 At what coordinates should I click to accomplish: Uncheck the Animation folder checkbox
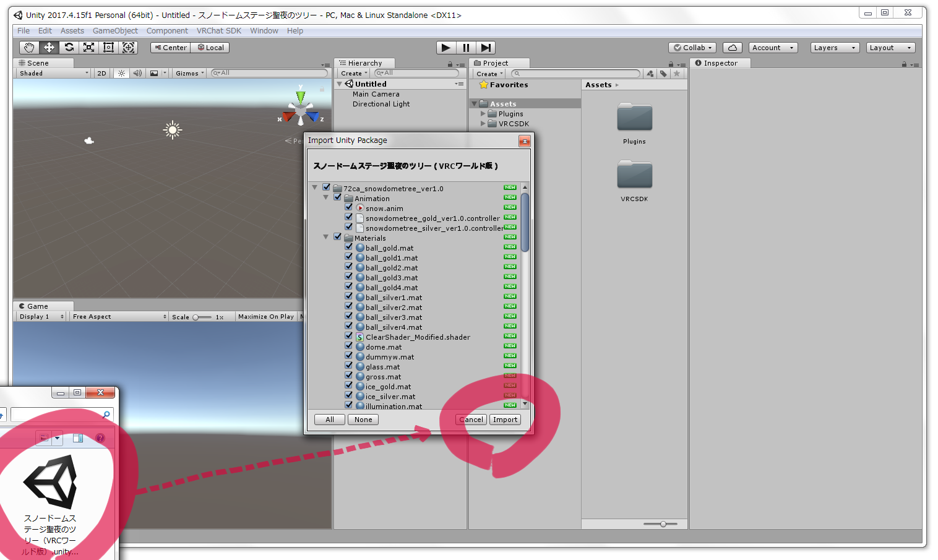click(337, 197)
